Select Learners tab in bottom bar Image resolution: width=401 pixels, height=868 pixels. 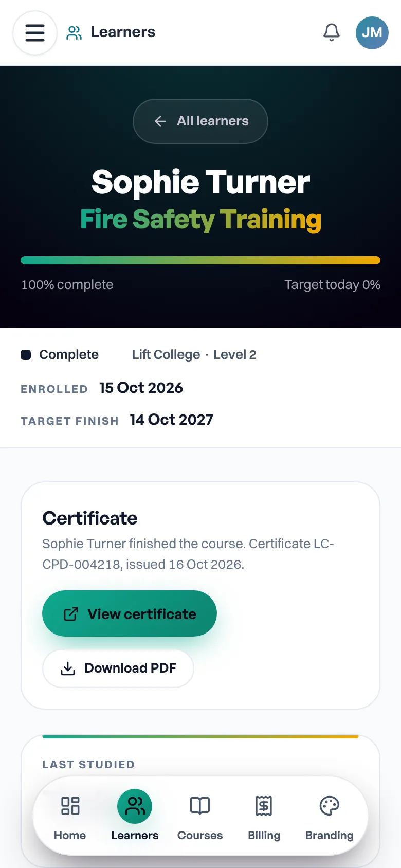click(135, 816)
